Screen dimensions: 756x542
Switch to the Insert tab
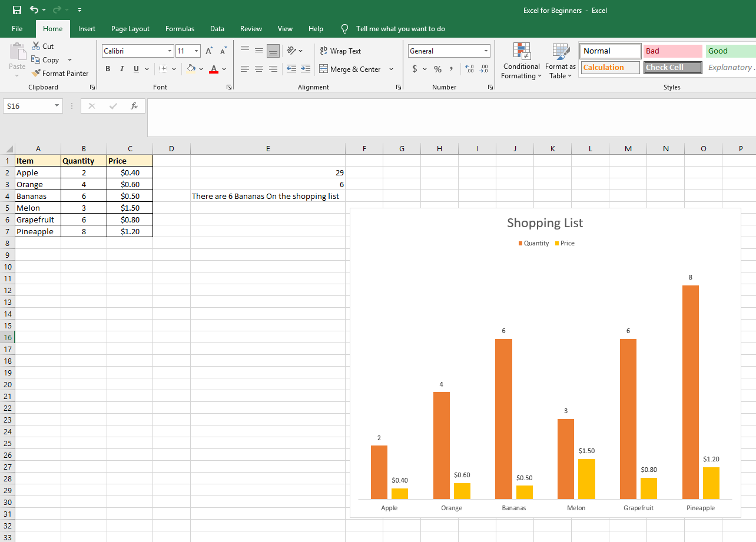tap(87, 28)
